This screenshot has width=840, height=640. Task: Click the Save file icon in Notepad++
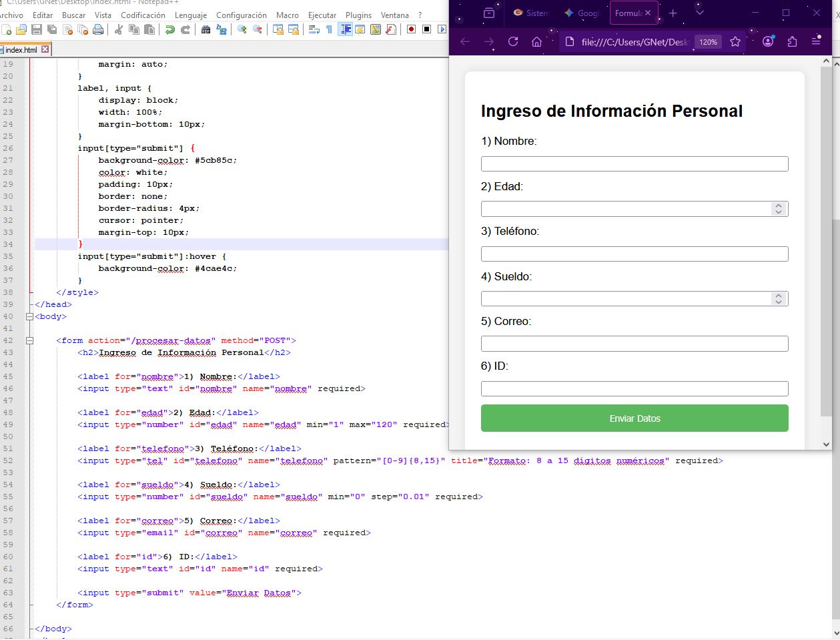[x=37, y=29]
